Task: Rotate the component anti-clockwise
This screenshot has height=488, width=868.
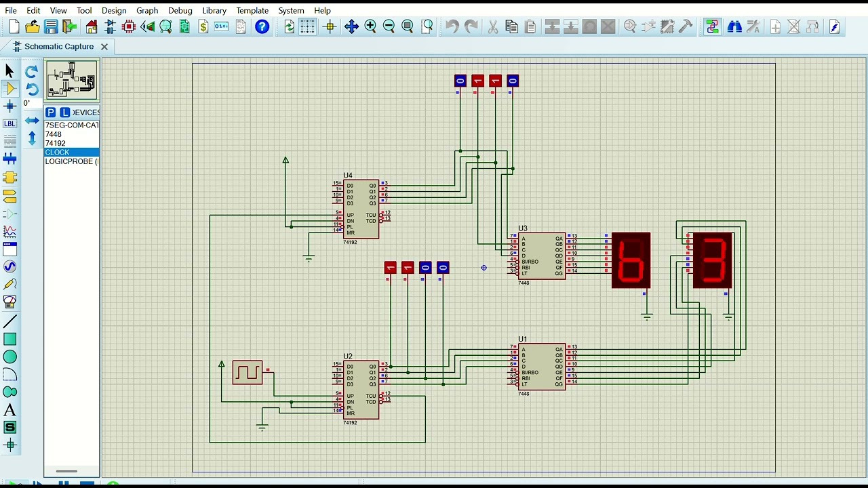Action: coord(31,89)
